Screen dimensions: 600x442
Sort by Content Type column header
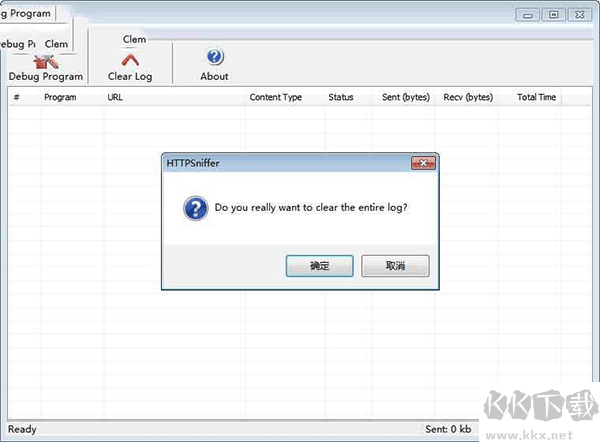click(x=276, y=97)
